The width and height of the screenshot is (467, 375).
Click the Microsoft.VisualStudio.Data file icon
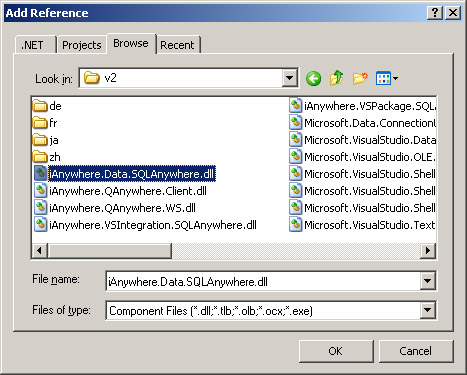pos(295,140)
